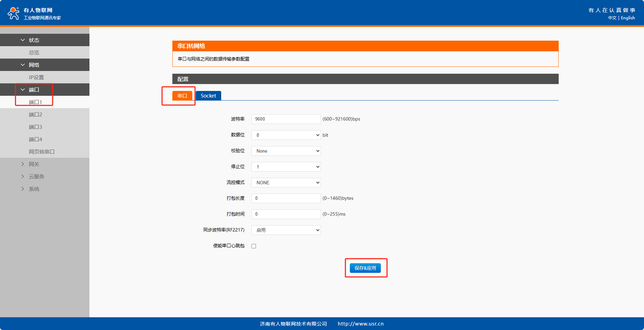Open the 数据位 dropdown
The height and width of the screenshot is (330, 644).
(286, 135)
